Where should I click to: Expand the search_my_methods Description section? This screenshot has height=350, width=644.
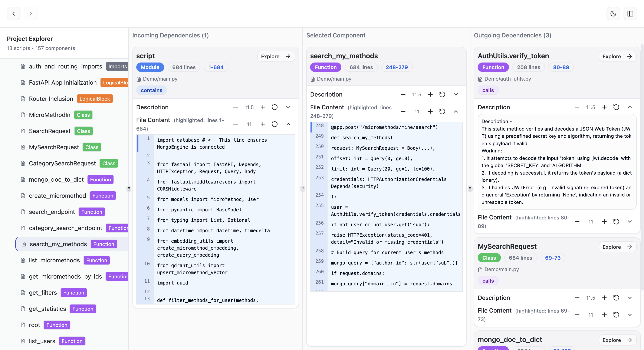(456, 94)
